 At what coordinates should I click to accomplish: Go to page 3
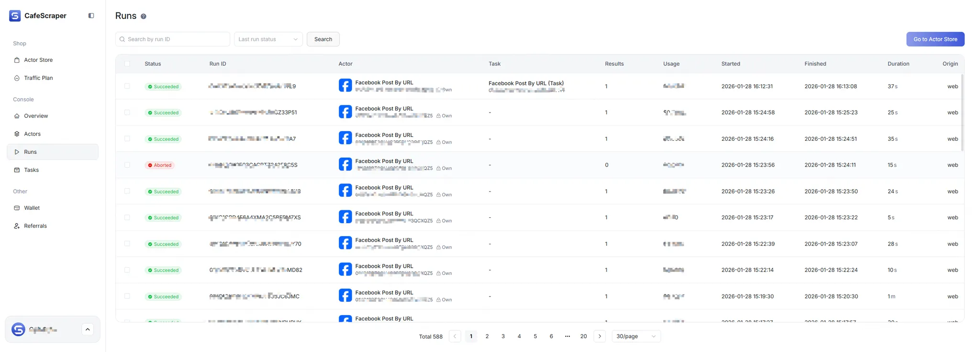pyautogui.click(x=503, y=336)
